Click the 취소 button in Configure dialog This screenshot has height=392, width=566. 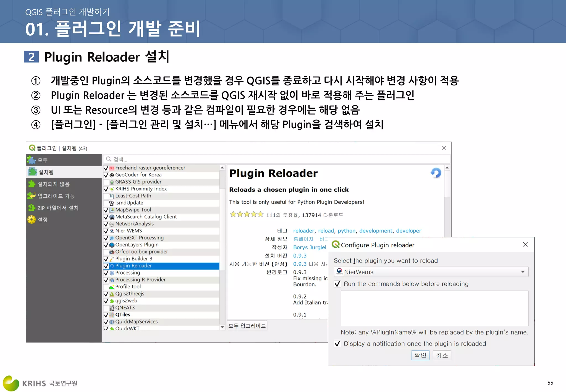[442, 355]
